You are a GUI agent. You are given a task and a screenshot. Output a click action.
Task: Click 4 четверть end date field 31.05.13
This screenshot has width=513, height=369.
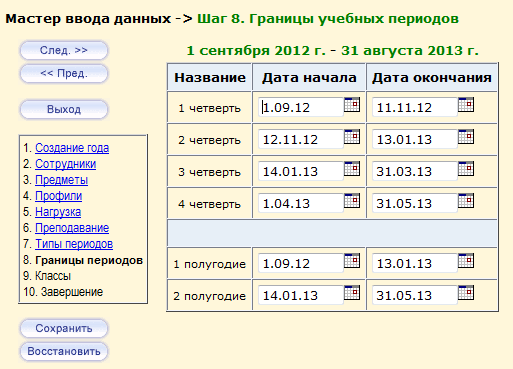point(415,203)
